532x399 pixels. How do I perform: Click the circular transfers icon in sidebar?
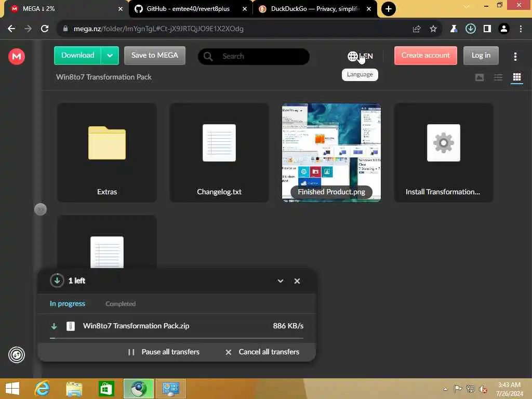click(x=16, y=355)
